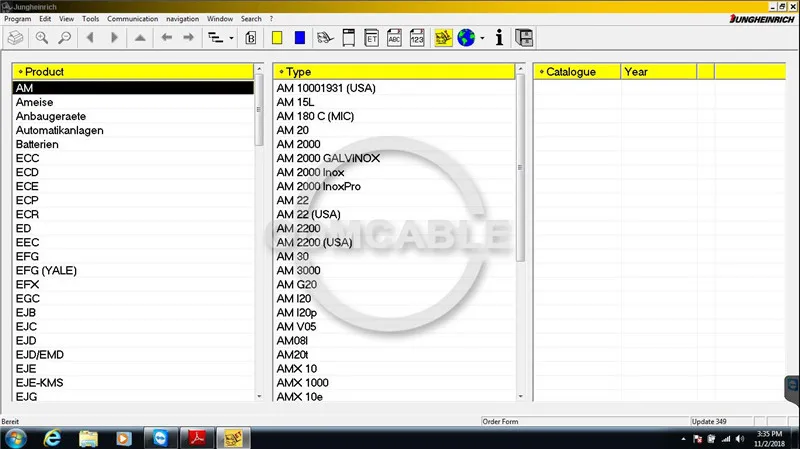Select EJD/EMD product row
Viewport: 800px width, 449px height.
(x=133, y=355)
